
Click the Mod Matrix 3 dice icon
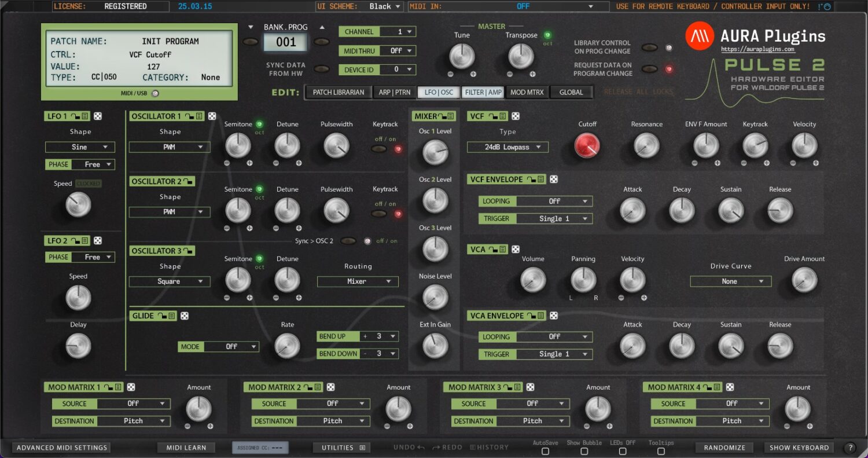pos(530,387)
